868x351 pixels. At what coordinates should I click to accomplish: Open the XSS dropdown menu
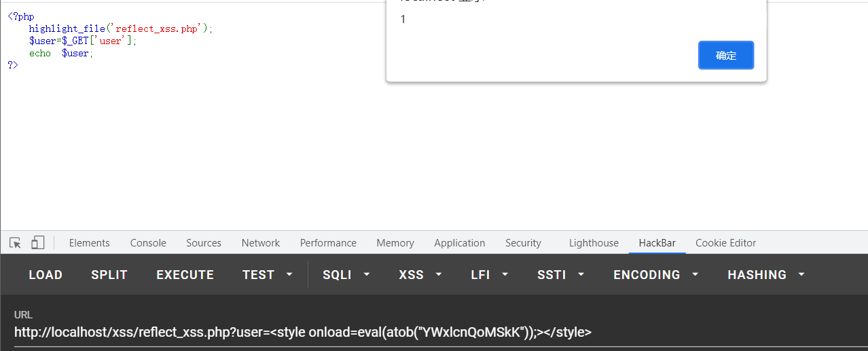420,275
